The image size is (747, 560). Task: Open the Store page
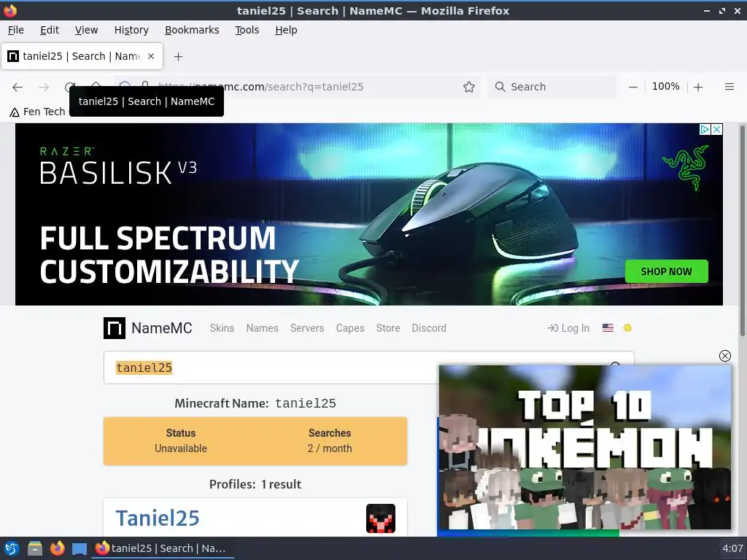click(388, 328)
